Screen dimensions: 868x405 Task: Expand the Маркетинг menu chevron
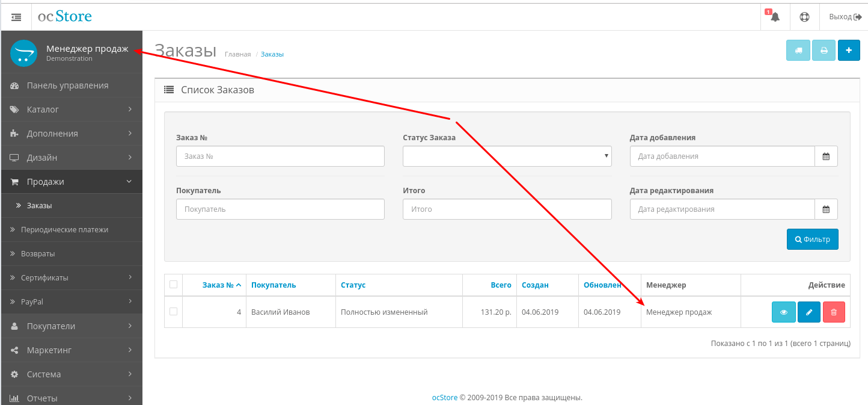pyautogui.click(x=130, y=350)
